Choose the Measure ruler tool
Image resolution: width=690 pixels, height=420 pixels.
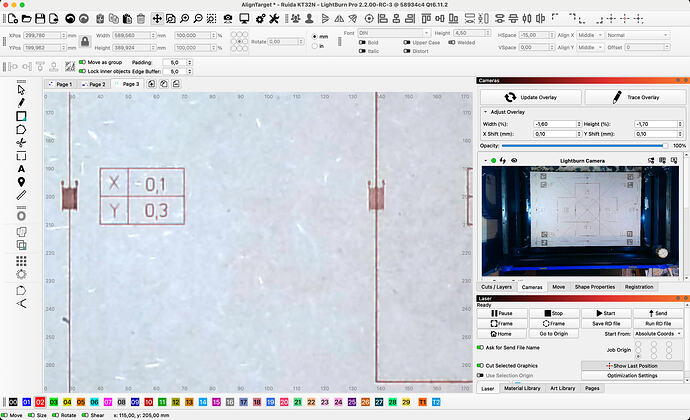21,195
